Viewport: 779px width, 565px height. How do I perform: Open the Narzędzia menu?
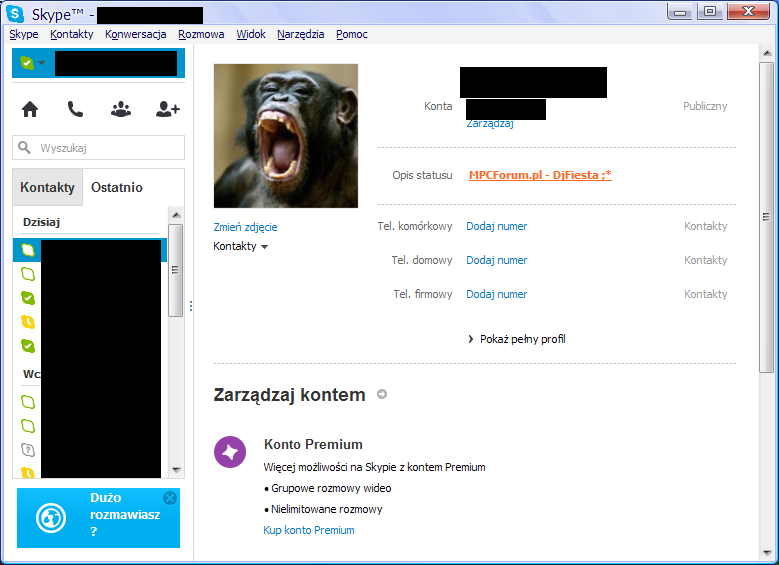(x=301, y=34)
